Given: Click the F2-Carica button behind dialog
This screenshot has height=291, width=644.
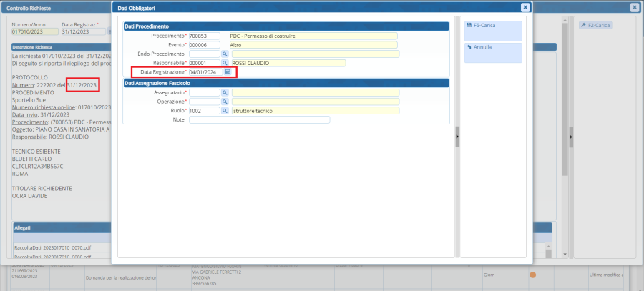Looking at the screenshot, I should pos(597,26).
